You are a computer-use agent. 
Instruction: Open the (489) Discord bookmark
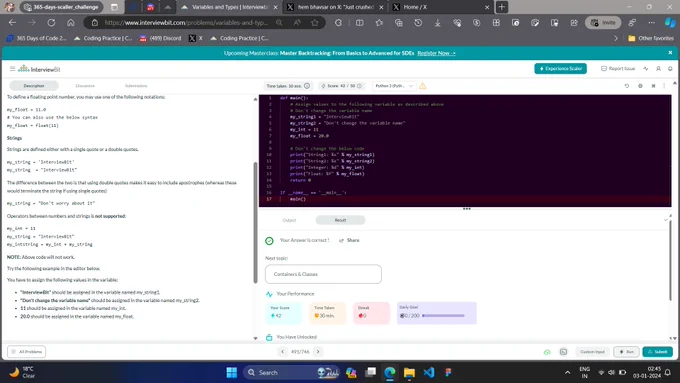160,38
